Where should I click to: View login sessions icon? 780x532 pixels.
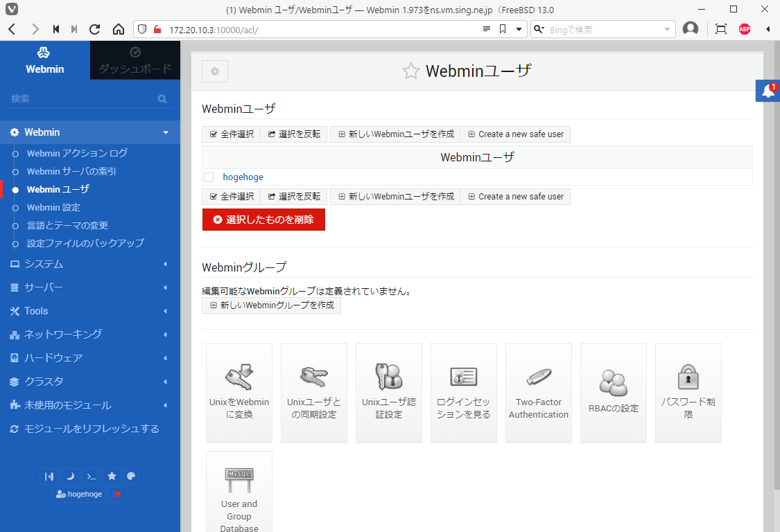[464, 392]
